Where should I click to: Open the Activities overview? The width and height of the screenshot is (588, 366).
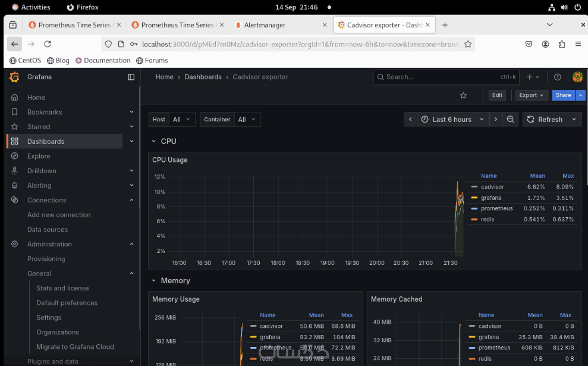point(31,7)
